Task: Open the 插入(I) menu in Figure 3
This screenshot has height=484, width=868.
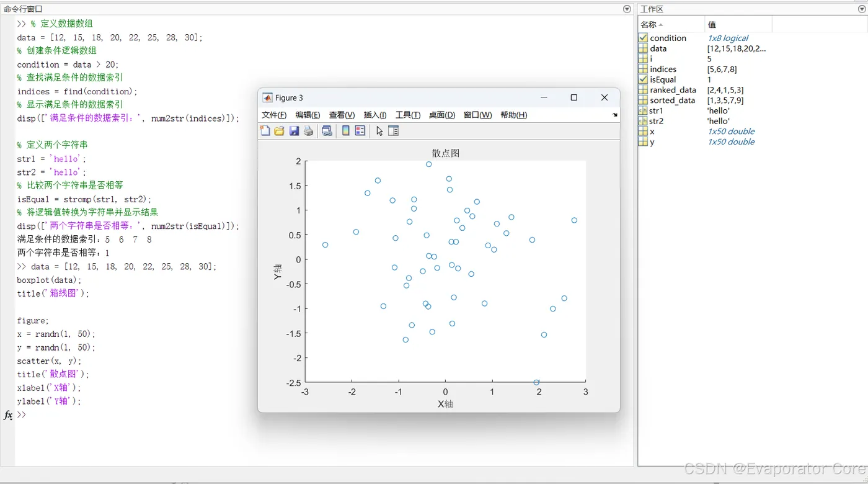Action: coord(375,115)
